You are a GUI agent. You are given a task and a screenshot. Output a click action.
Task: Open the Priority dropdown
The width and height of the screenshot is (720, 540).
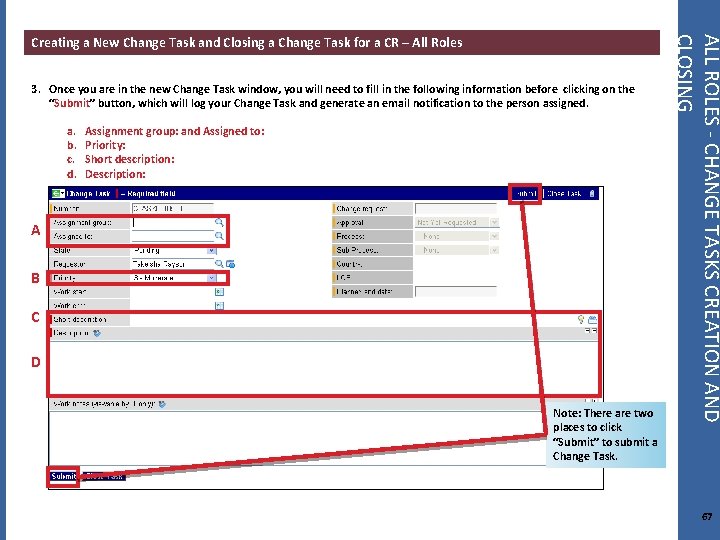point(211,278)
